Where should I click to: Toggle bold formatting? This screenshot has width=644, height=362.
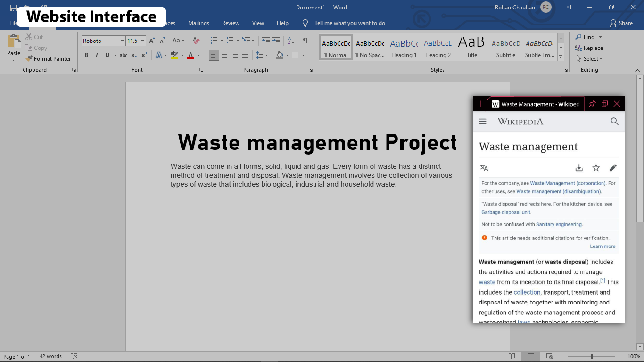tap(86, 56)
